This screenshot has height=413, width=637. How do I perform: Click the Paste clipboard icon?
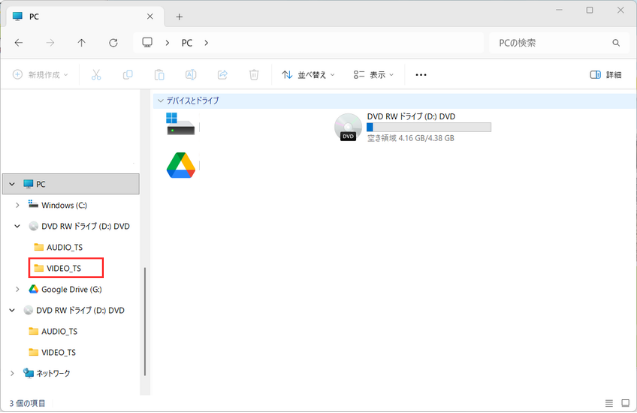tap(159, 75)
